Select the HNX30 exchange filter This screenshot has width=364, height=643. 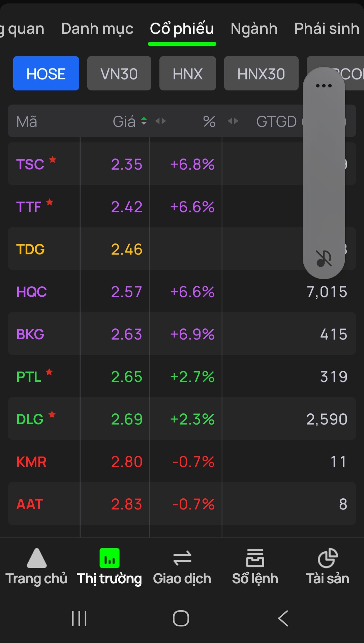tap(261, 73)
